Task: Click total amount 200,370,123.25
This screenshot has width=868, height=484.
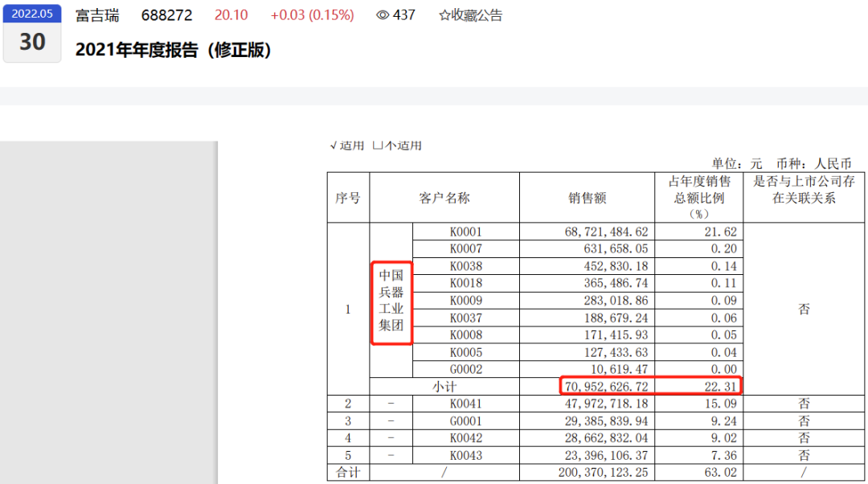Action: click(603, 473)
